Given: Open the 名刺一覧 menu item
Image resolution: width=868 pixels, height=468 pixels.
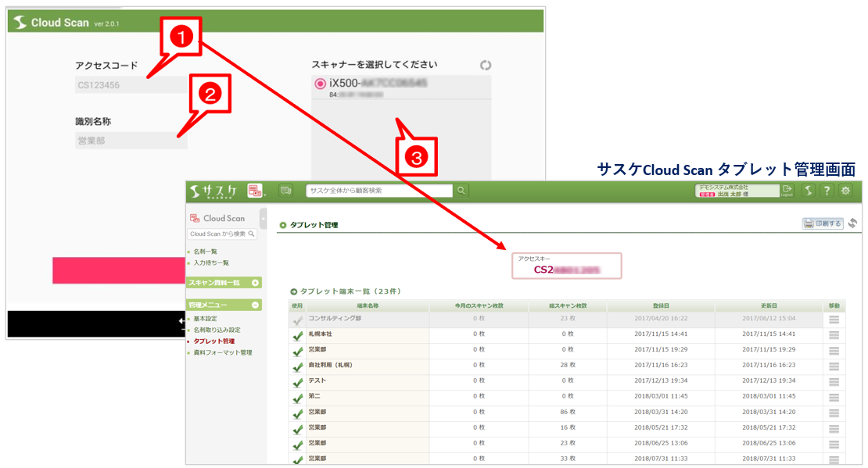Looking at the screenshot, I should (x=206, y=252).
